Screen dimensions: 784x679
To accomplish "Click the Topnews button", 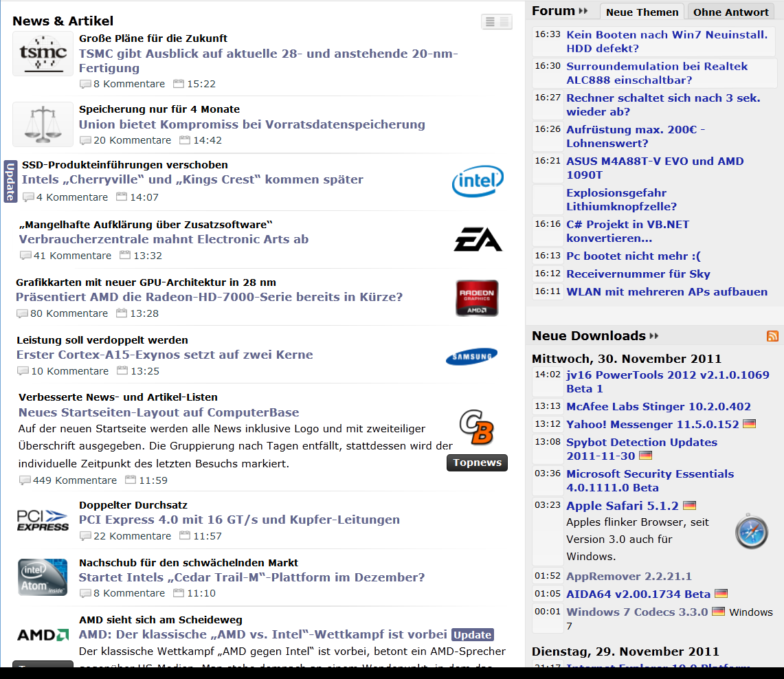I will pyautogui.click(x=477, y=463).
